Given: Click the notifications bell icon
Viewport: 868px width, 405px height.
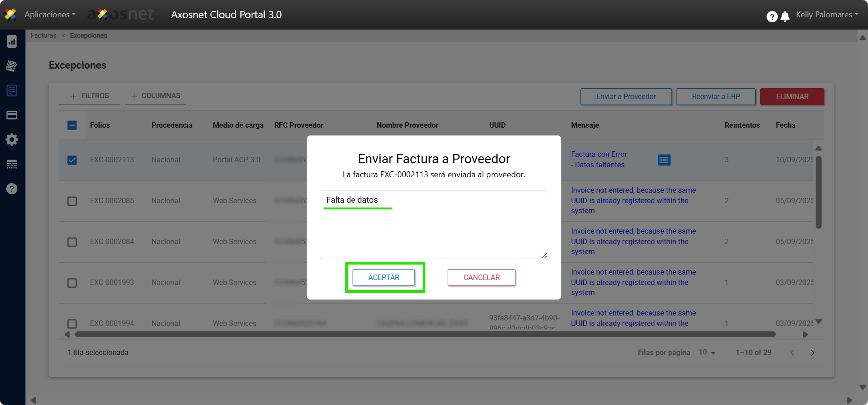Looking at the screenshot, I should pos(785,17).
